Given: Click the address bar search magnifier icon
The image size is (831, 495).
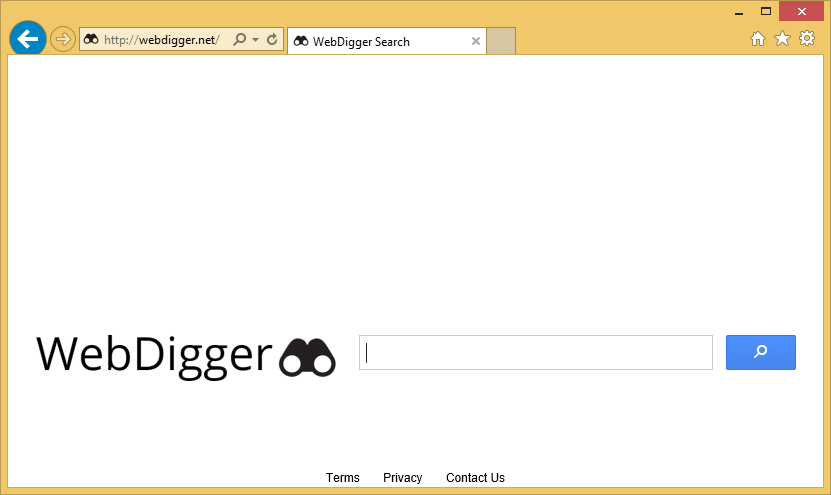Looking at the screenshot, I should [240, 39].
